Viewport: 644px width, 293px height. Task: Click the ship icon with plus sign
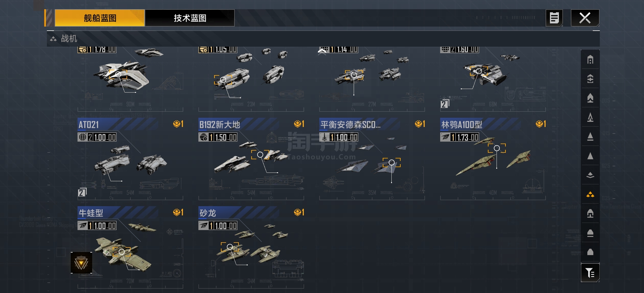pos(590,79)
